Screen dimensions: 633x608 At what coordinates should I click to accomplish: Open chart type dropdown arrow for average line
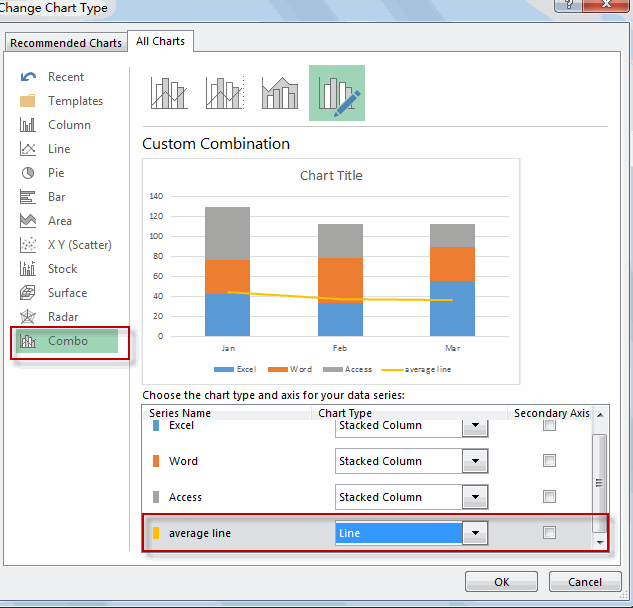point(475,533)
